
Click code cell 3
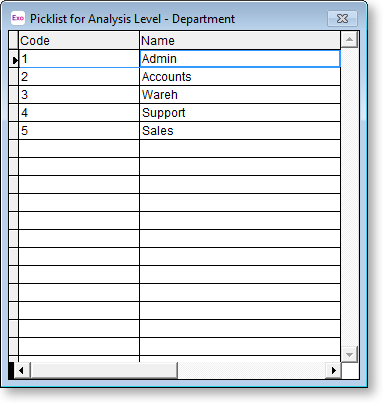pos(79,95)
